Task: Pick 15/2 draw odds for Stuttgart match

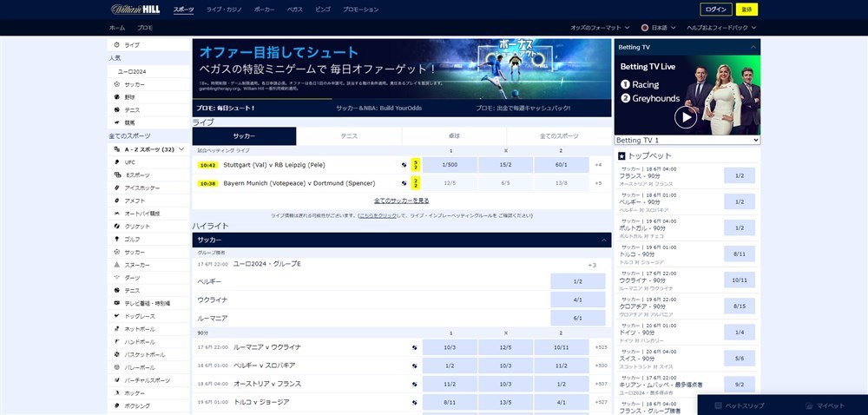Action: (505, 165)
